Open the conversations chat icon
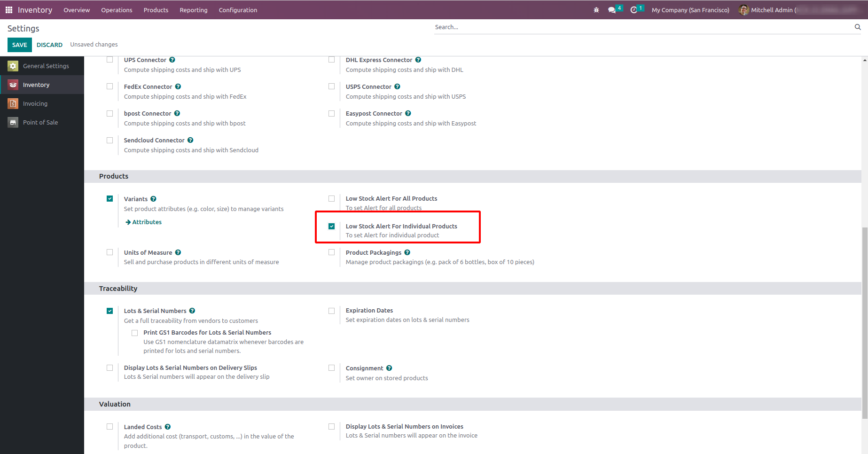The width and height of the screenshot is (868, 454). (611, 10)
